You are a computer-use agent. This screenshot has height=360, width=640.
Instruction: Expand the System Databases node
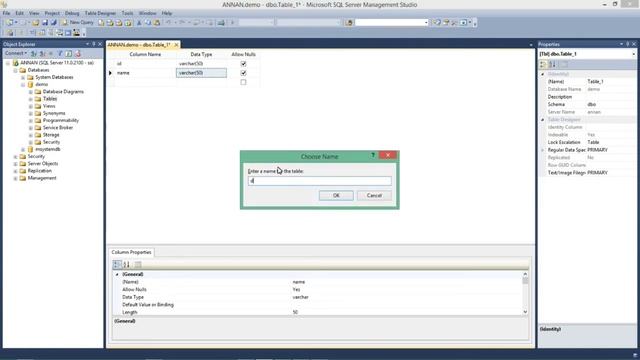(x=23, y=77)
